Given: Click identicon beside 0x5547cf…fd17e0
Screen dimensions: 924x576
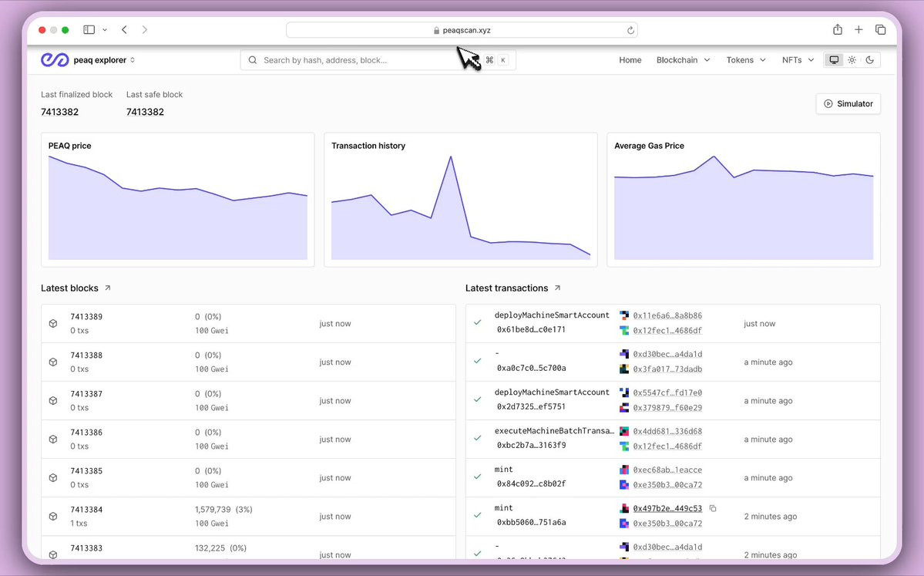Looking at the screenshot, I should click(624, 392).
